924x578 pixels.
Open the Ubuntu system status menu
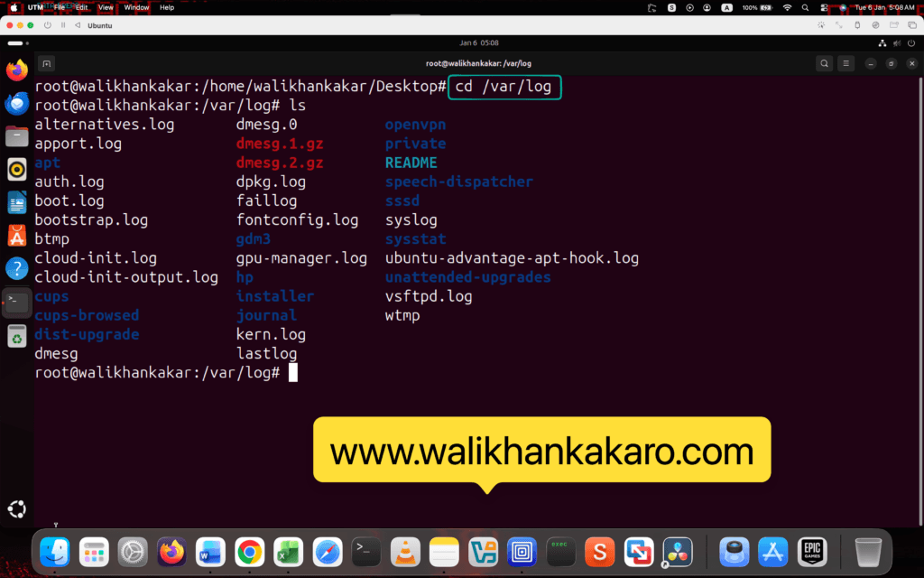pyautogui.click(x=892, y=42)
